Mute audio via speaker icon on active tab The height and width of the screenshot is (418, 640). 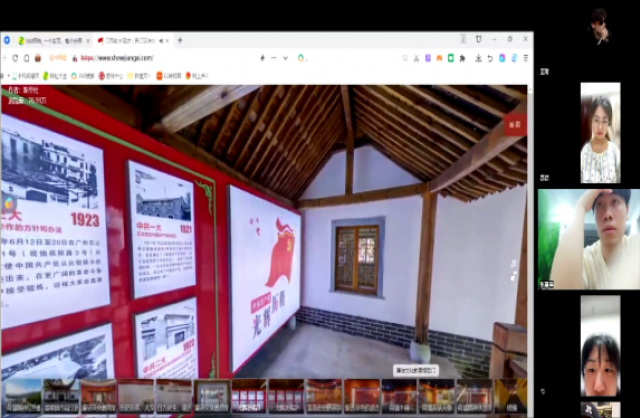tap(161, 41)
